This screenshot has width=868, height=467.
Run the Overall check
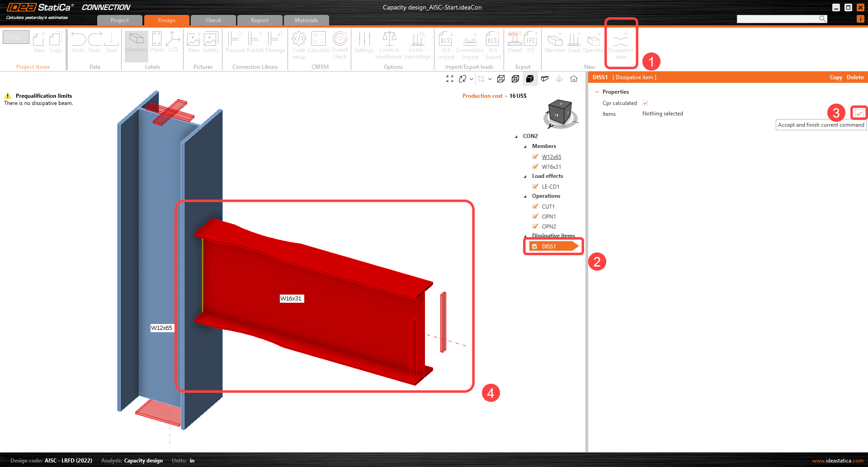[x=340, y=43]
